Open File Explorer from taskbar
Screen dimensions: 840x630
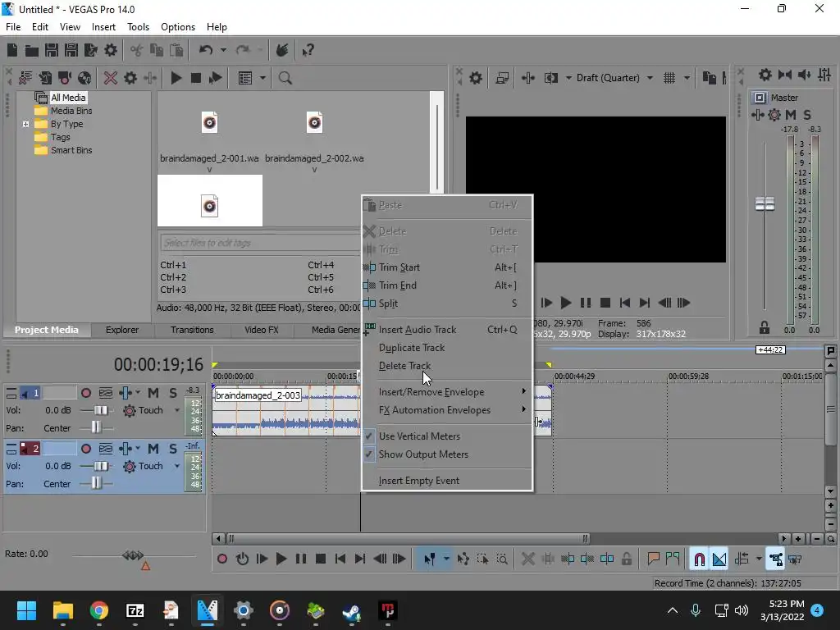(x=62, y=610)
